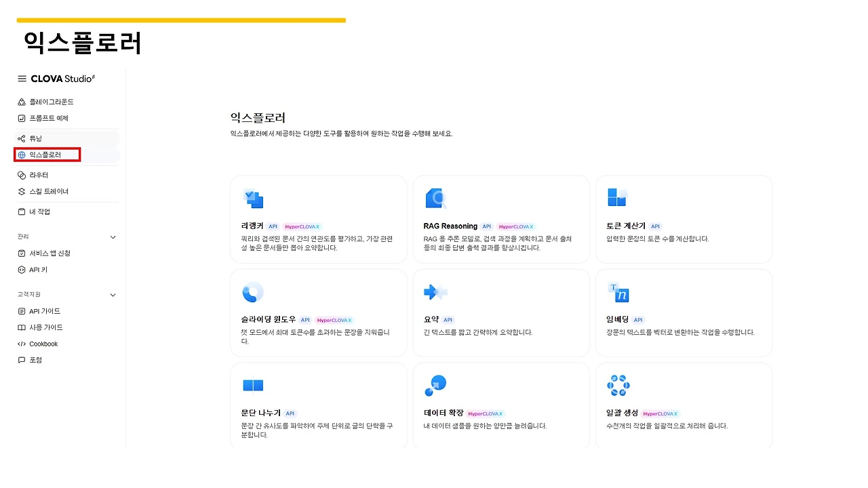Viewport: 868px width, 488px height.
Task: Click the 요약 arrow icon
Action: [435, 292]
